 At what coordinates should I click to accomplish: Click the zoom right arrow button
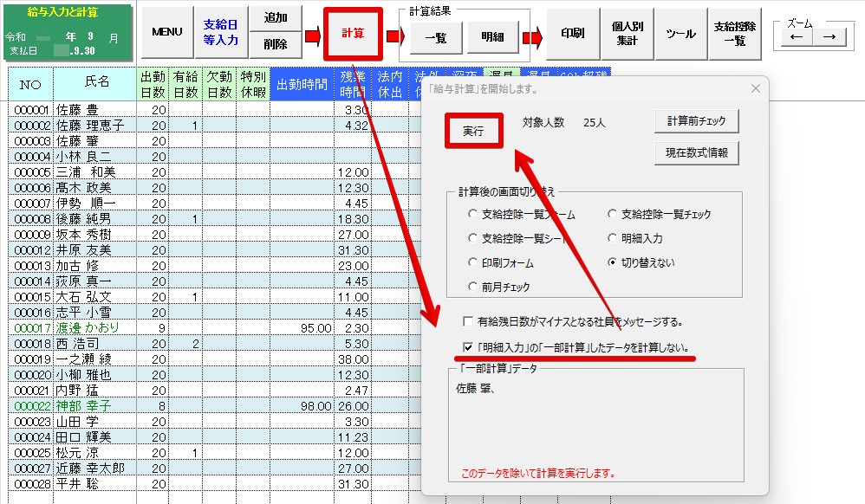pos(829,36)
